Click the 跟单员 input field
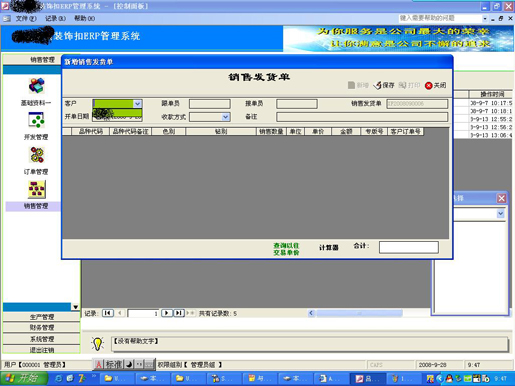This screenshot has height=386, width=515. tap(210, 104)
